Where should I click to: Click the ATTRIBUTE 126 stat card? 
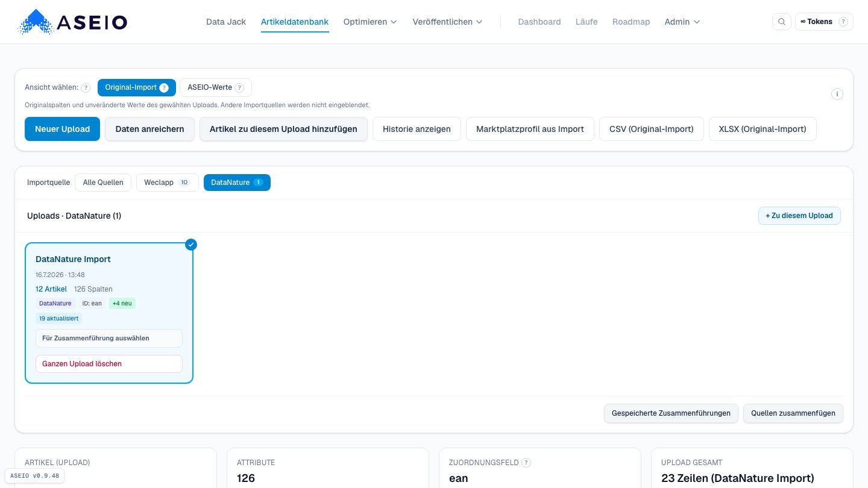(328, 468)
